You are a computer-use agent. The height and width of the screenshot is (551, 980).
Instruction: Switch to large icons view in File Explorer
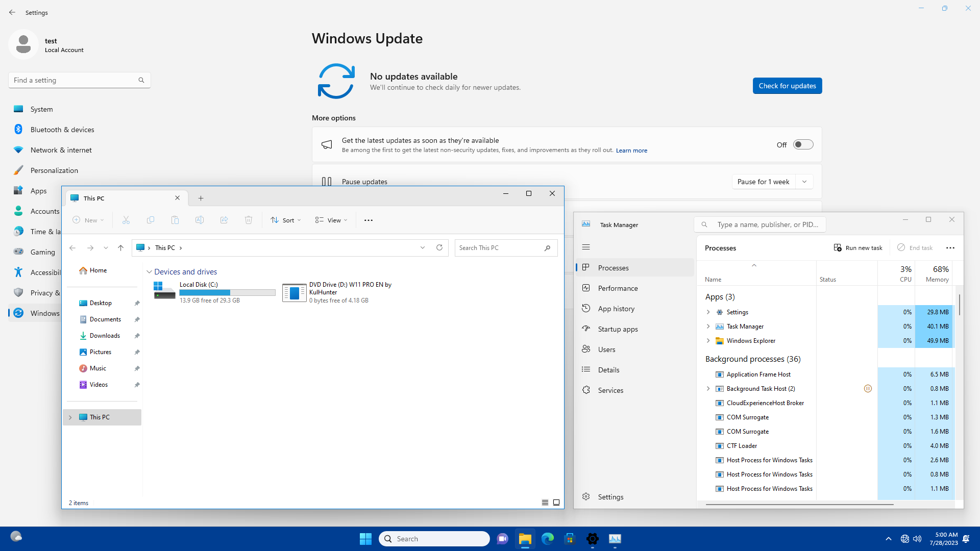pos(556,503)
